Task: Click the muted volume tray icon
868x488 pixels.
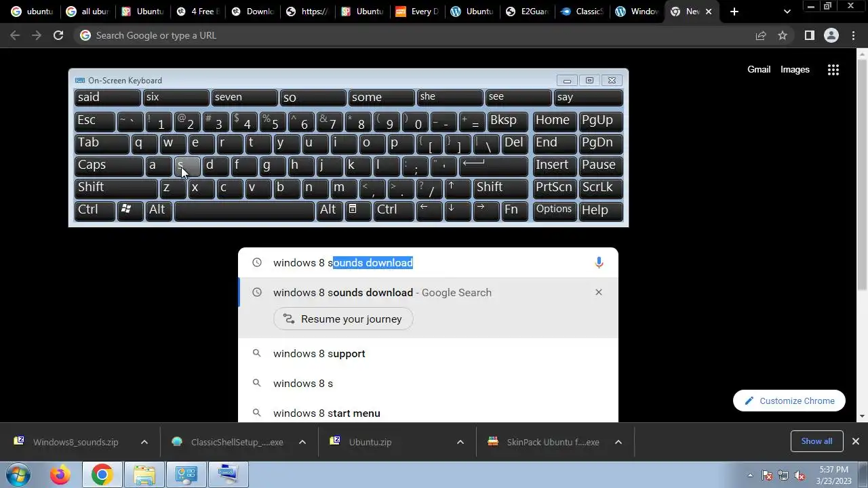Action: click(x=800, y=475)
